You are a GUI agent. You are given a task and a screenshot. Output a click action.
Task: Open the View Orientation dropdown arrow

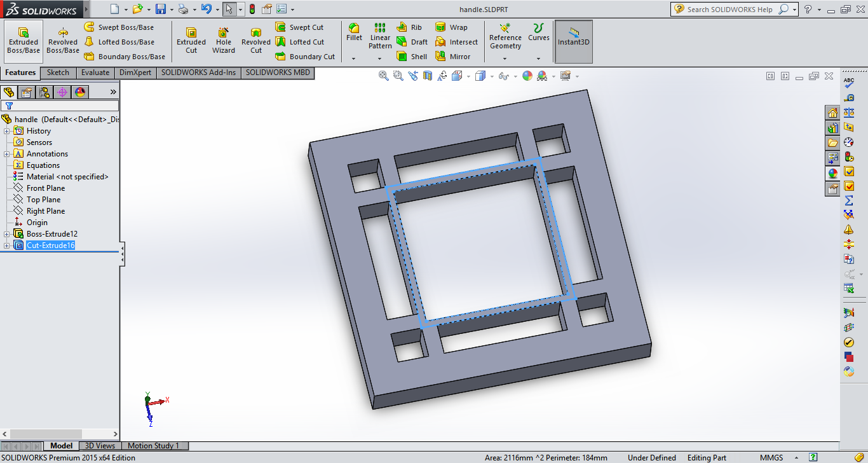(x=468, y=76)
